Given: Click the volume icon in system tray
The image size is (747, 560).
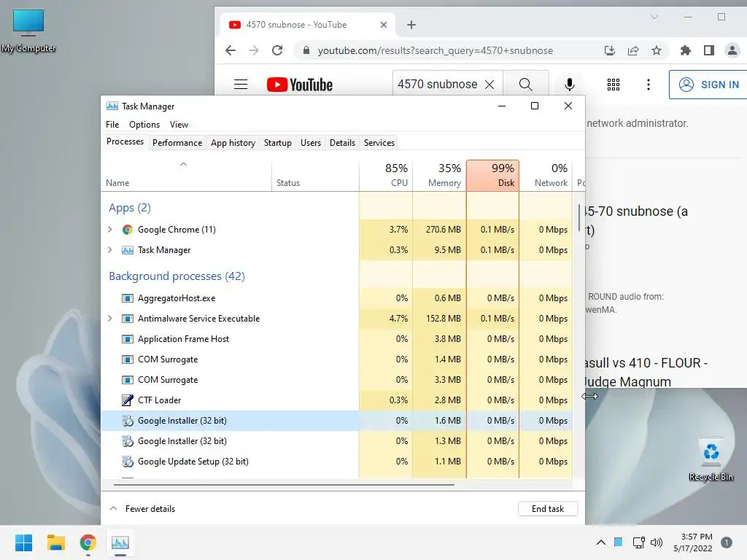Looking at the screenshot, I should click(x=657, y=542).
